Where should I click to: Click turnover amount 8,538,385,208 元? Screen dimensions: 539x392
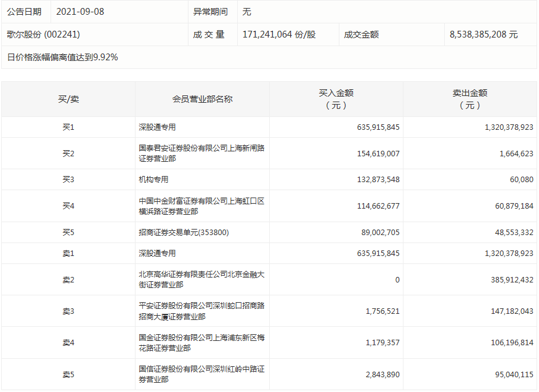click(484, 34)
